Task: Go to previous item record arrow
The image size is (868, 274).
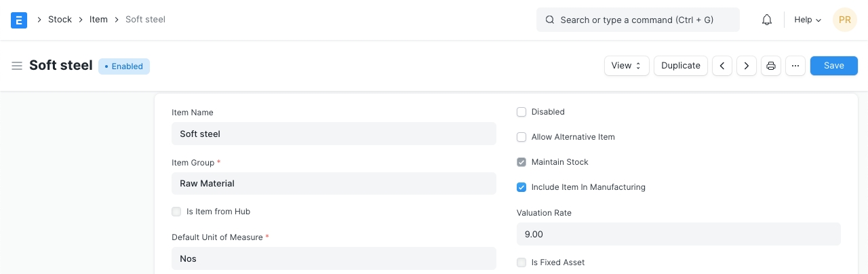Action: pos(722,66)
